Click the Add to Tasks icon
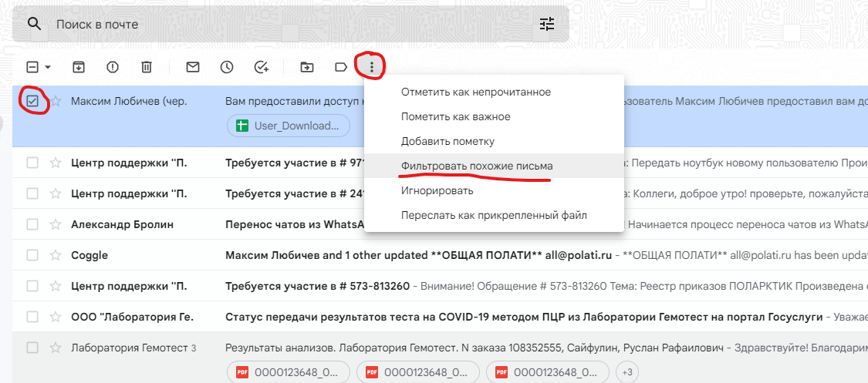The width and height of the screenshot is (868, 383). coord(262,67)
